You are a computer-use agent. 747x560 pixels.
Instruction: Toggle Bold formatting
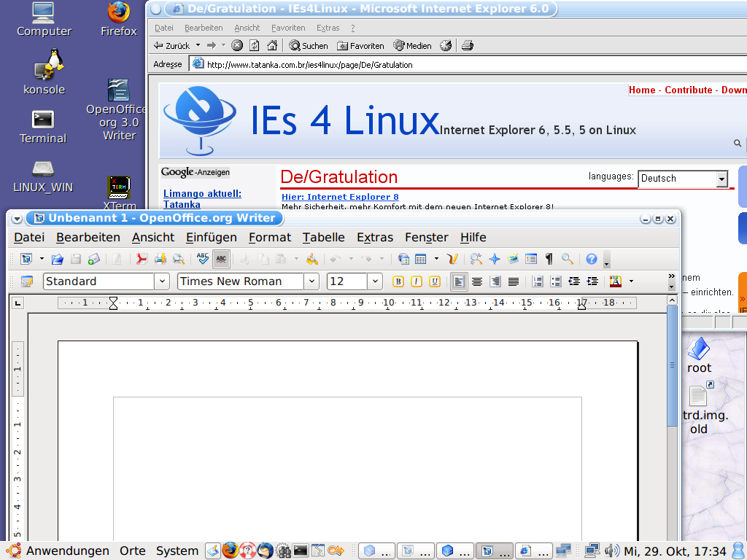click(398, 281)
